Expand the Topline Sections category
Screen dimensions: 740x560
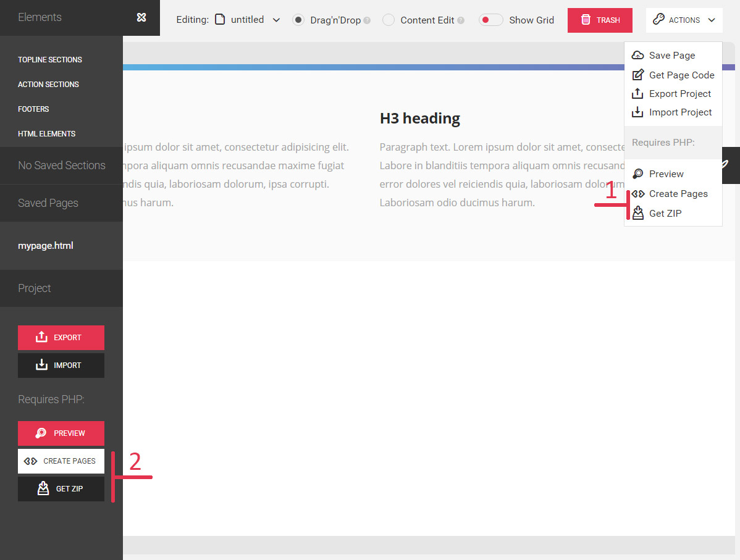coord(50,60)
